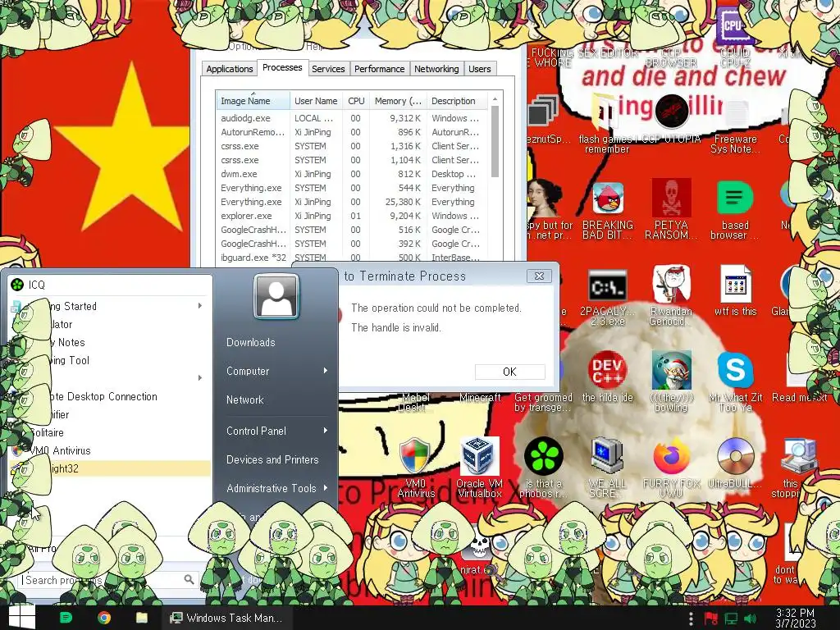Open VMD Antivirus Start menu entry
840x630 pixels.
(x=110, y=450)
